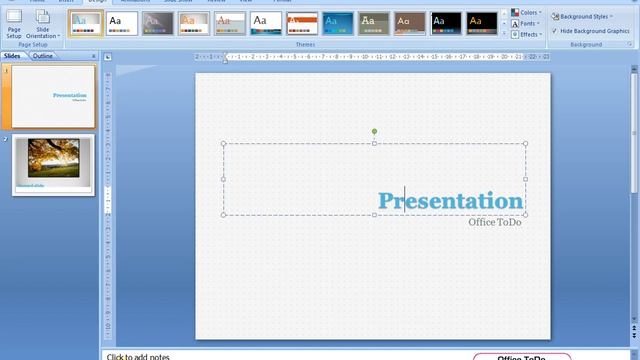Apply the white theme with teal bottom band
Image resolution: width=640 pixels, height=360 pixels.
point(266,24)
